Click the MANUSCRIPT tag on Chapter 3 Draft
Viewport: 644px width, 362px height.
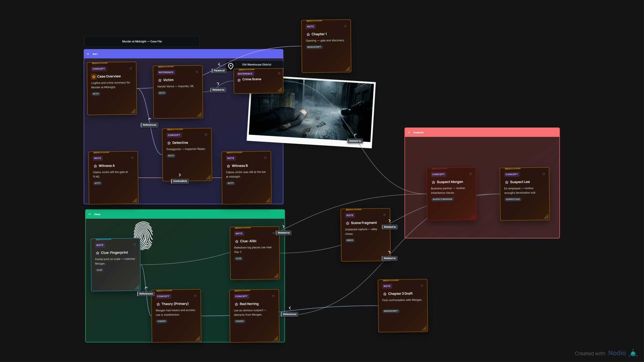pos(391,311)
